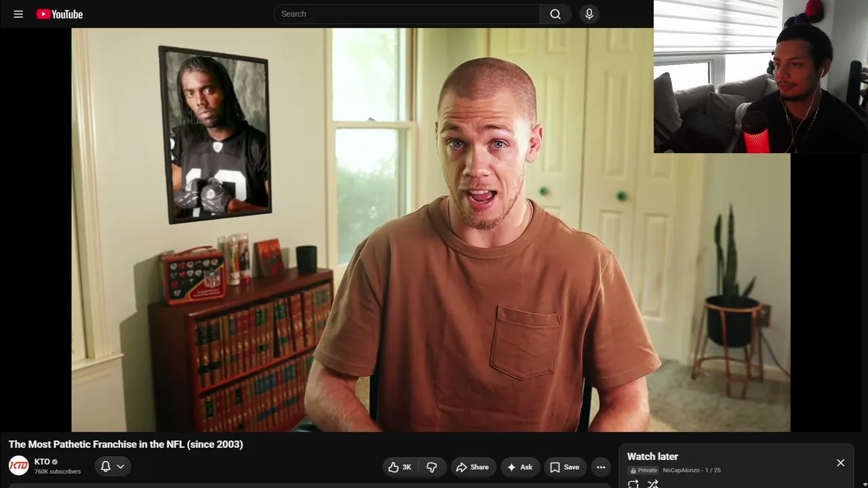
Task: Start voice search with the microphone
Action: [x=589, y=14]
